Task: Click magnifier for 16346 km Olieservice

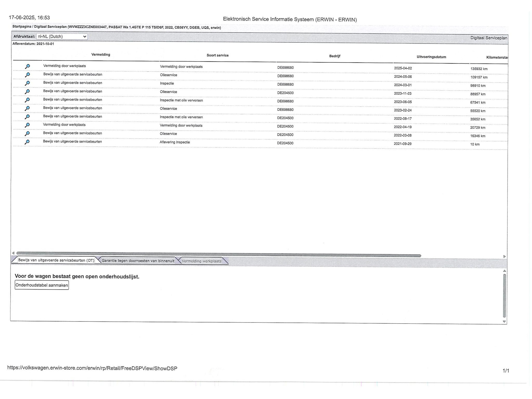Action: tap(27, 134)
